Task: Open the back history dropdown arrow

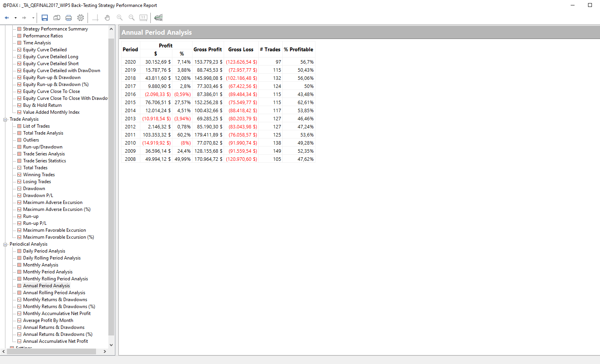Action: point(15,18)
